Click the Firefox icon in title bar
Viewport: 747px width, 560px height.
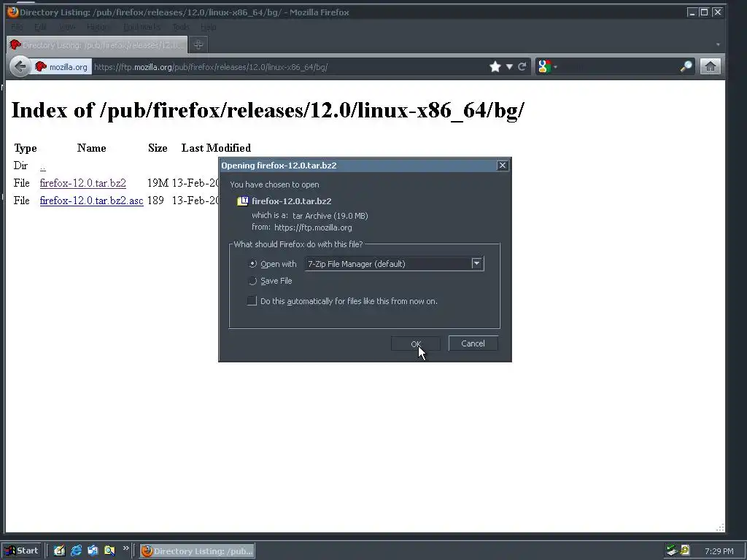tap(13, 12)
